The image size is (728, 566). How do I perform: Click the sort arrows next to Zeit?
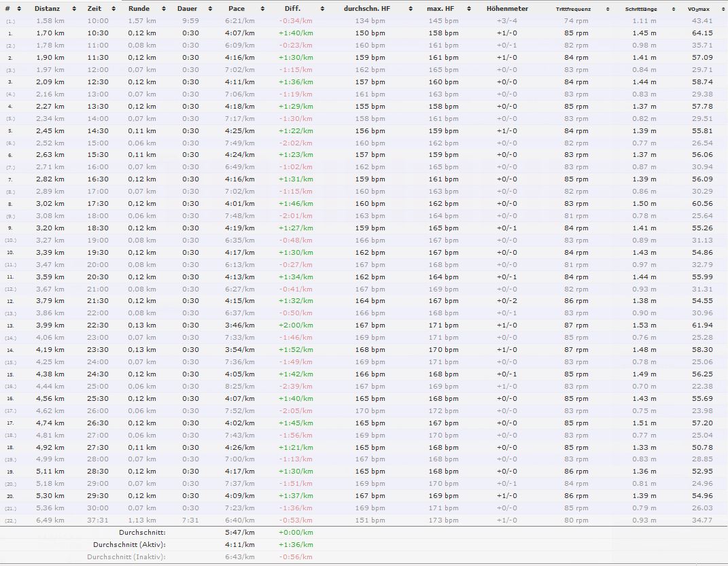click(114, 9)
